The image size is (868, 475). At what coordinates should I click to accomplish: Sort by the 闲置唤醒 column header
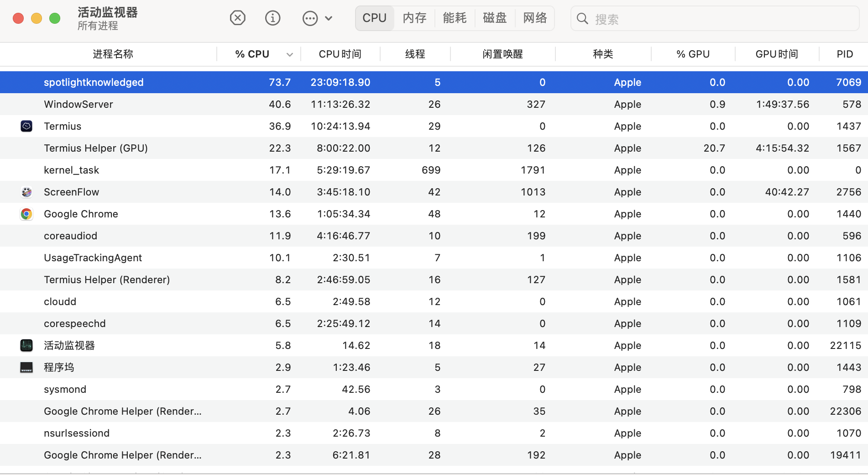point(502,54)
